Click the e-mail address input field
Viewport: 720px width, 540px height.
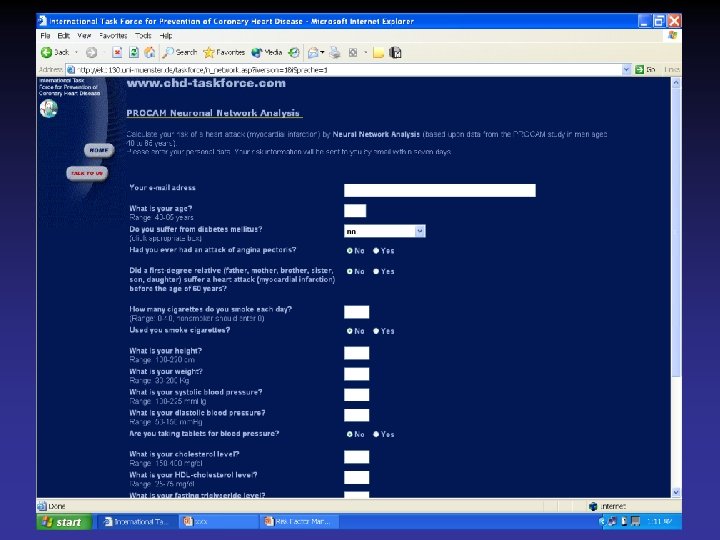click(x=439, y=190)
